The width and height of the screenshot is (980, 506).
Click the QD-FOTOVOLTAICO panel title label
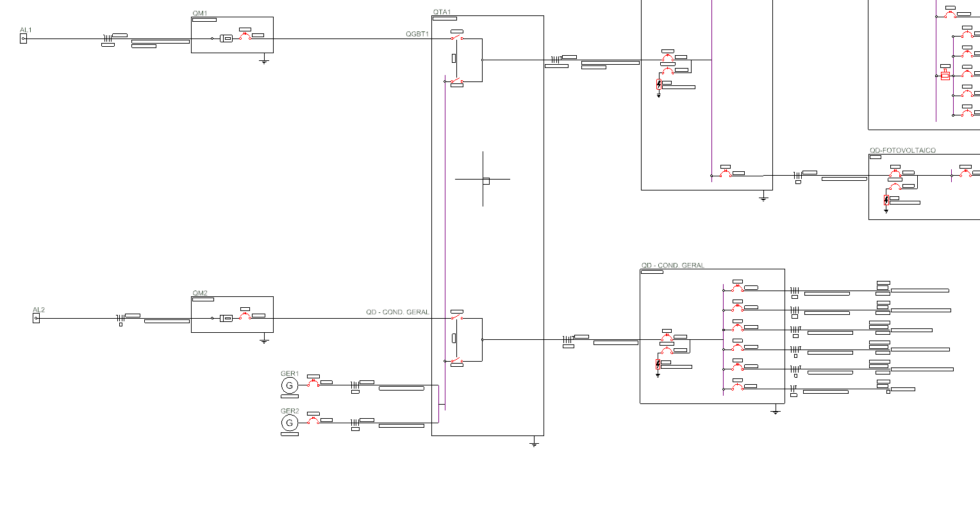point(901,150)
